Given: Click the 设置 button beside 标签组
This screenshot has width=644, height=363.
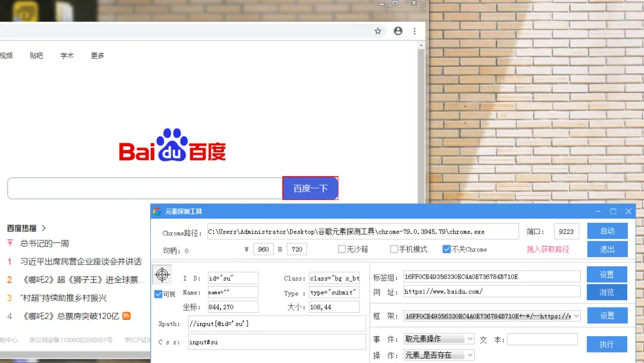Looking at the screenshot, I should click(606, 274).
